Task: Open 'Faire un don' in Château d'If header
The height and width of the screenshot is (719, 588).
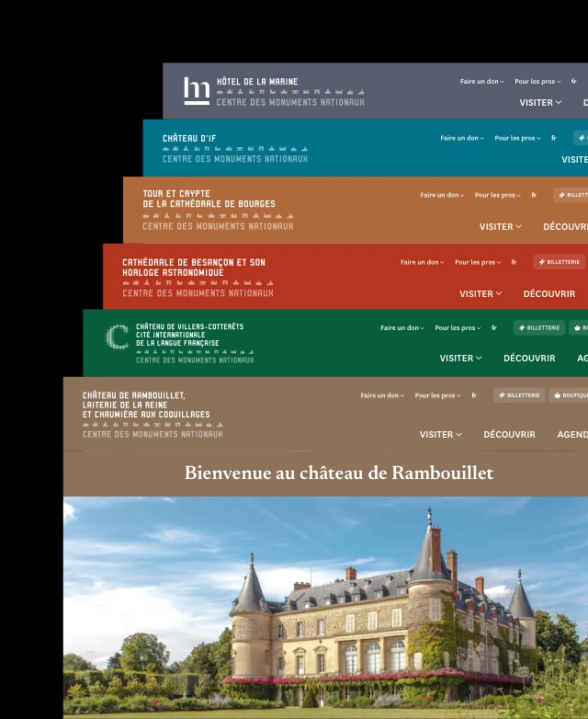Action: [462, 138]
